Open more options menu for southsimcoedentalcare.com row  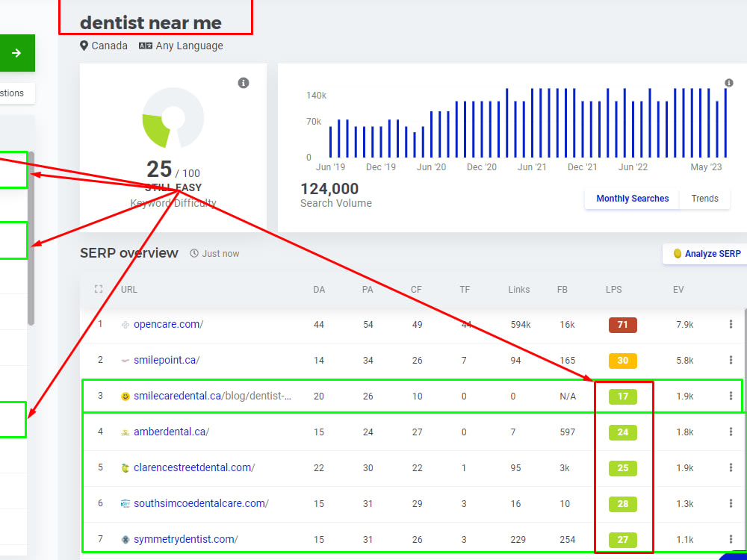(731, 503)
